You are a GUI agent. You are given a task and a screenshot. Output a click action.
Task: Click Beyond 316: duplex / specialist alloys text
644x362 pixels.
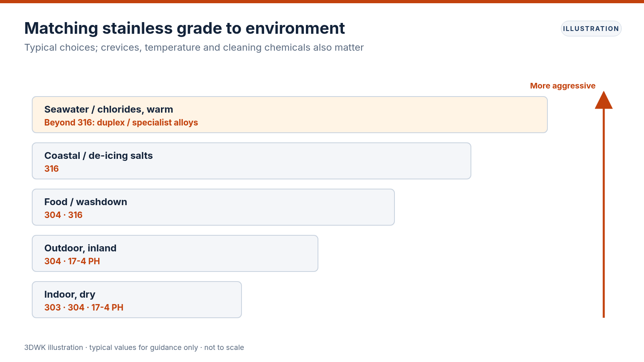point(121,123)
